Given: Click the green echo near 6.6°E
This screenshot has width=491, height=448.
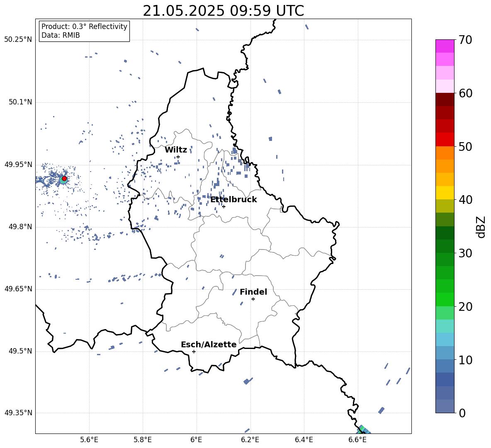Looking at the screenshot, I should pos(362,430).
